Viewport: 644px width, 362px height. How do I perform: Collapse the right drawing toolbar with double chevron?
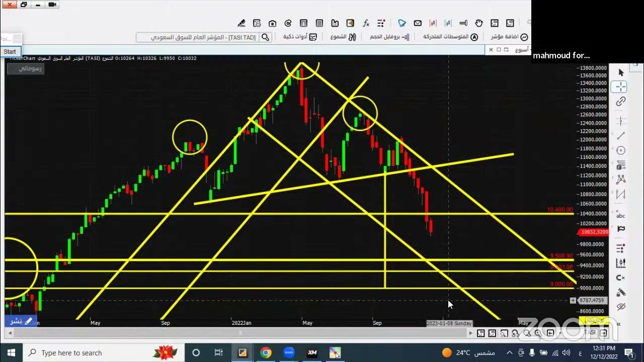tap(619, 324)
